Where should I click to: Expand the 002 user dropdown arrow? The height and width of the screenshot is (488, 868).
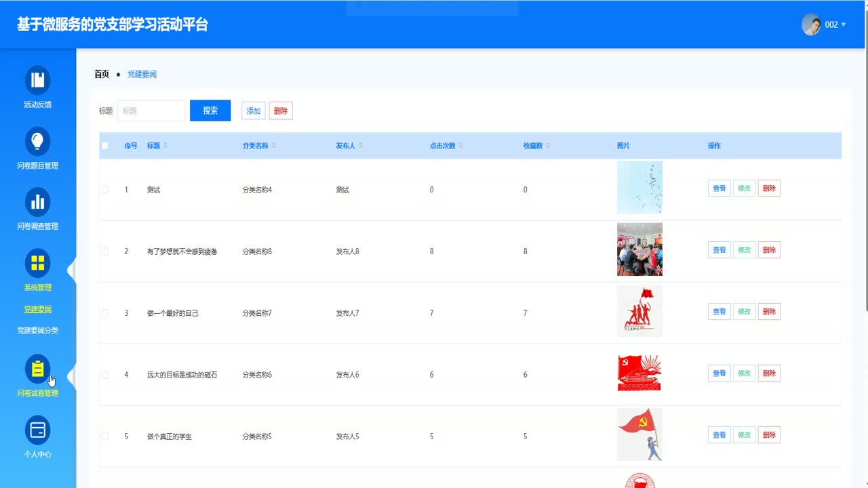pyautogui.click(x=844, y=25)
